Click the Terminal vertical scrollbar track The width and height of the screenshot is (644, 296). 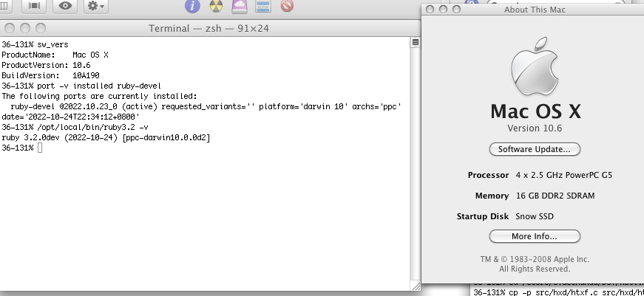tap(416, 163)
